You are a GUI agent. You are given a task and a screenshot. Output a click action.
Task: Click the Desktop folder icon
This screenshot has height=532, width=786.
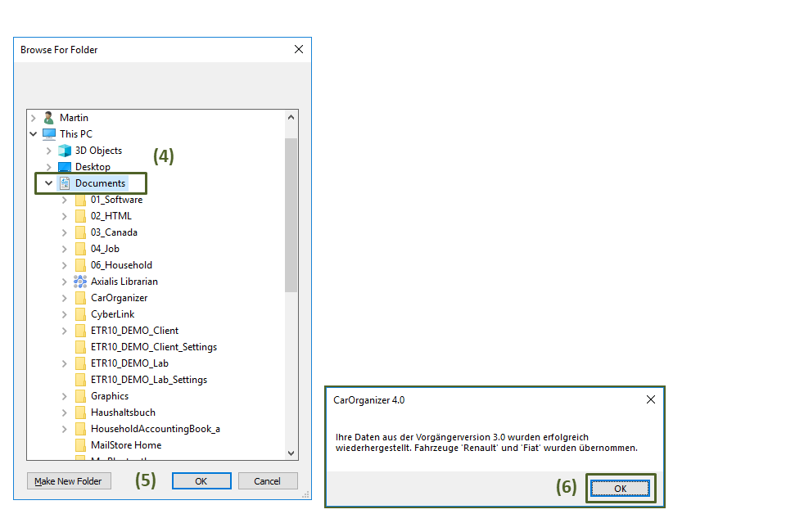[x=65, y=167]
